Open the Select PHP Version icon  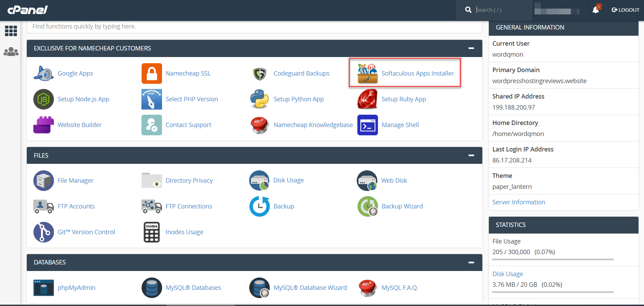pos(152,99)
